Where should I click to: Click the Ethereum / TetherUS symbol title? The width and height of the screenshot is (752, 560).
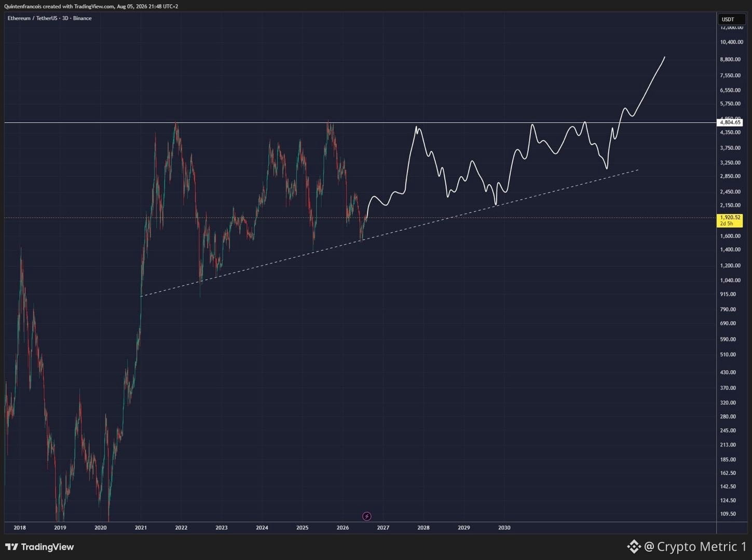tap(50, 18)
